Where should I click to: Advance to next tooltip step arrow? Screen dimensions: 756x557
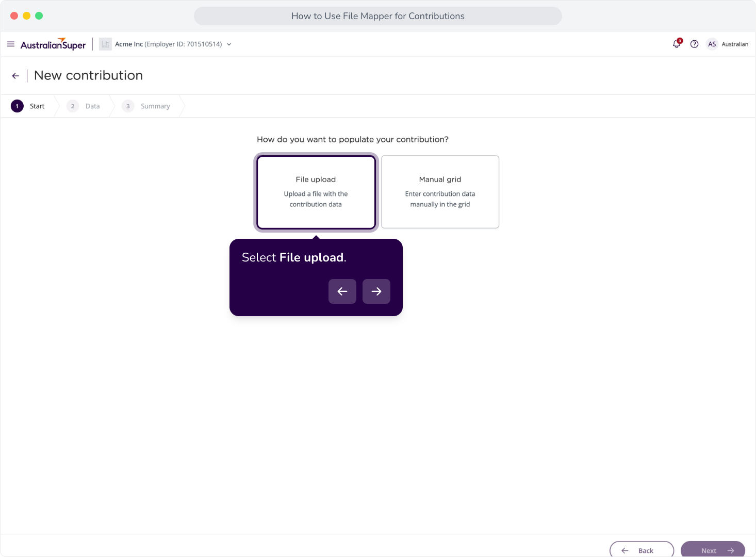coord(376,291)
